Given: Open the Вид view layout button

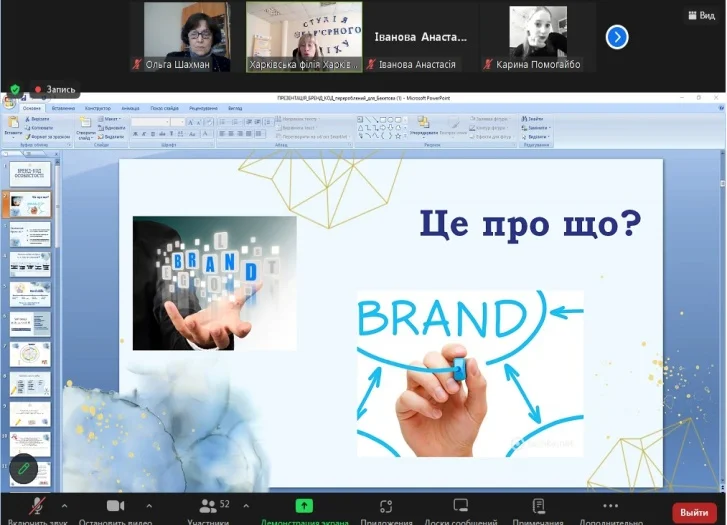Looking at the screenshot, I should click(x=701, y=15).
